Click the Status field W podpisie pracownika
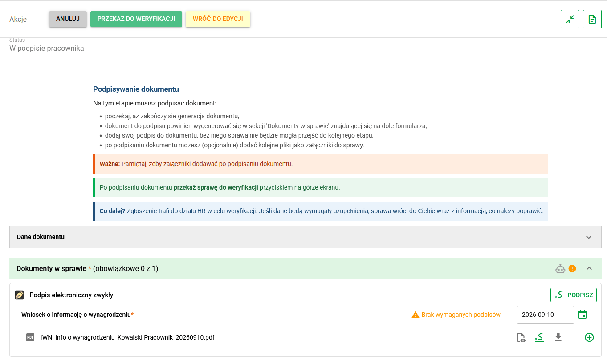The height and width of the screenshot is (364, 607). click(306, 47)
